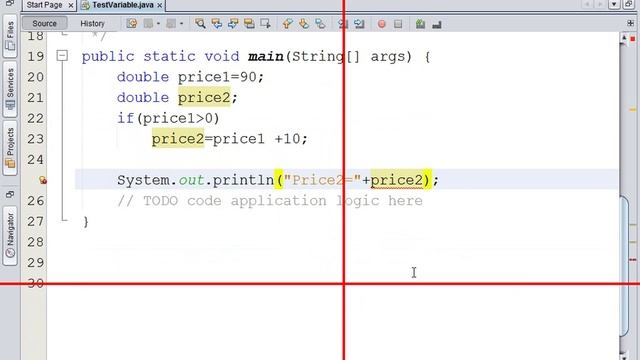Click highlighted price2 on line 23
This screenshot has width=640, height=360.
pyautogui.click(x=178, y=139)
